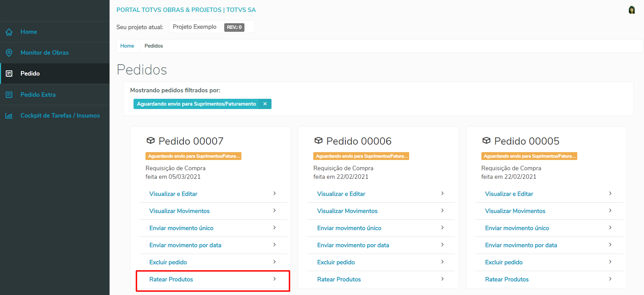The image size is (644, 295).
Task: Open Cockpit de Tarefas / Insumos menu item
Action: [60, 116]
